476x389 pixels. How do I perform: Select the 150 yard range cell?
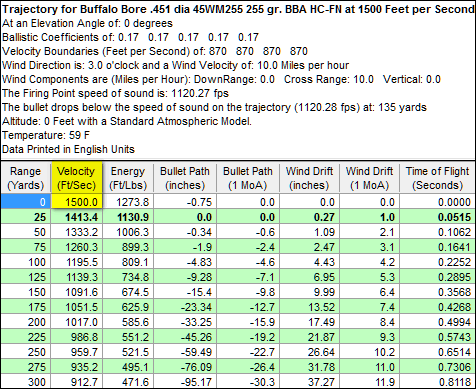click(x=26, y=292)
